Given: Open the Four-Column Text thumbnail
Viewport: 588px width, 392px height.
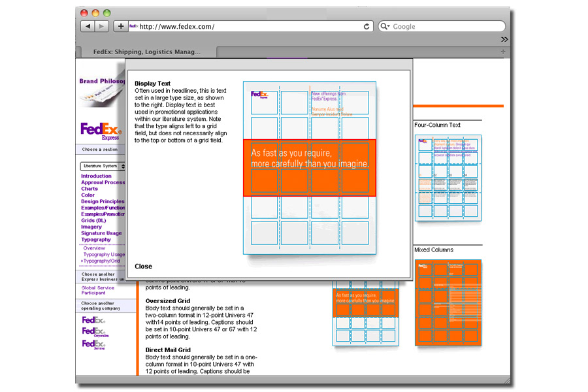Looking at the screenshot, I should (448, 178).
